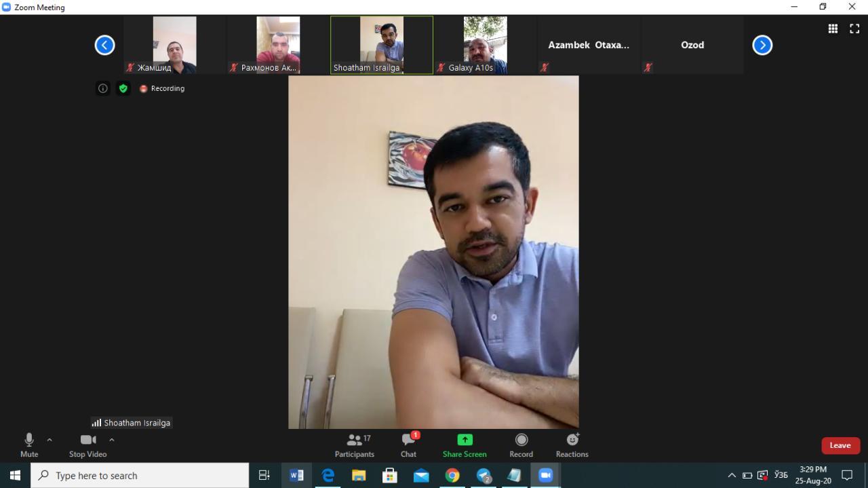The image size is (868, 488).
Task: Open Microsoft Word from the taskbar
Action: [x=296, y=476]
